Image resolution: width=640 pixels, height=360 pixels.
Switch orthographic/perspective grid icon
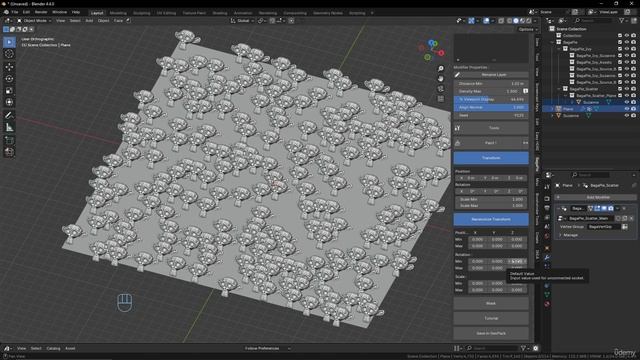[x=441, y=99]
